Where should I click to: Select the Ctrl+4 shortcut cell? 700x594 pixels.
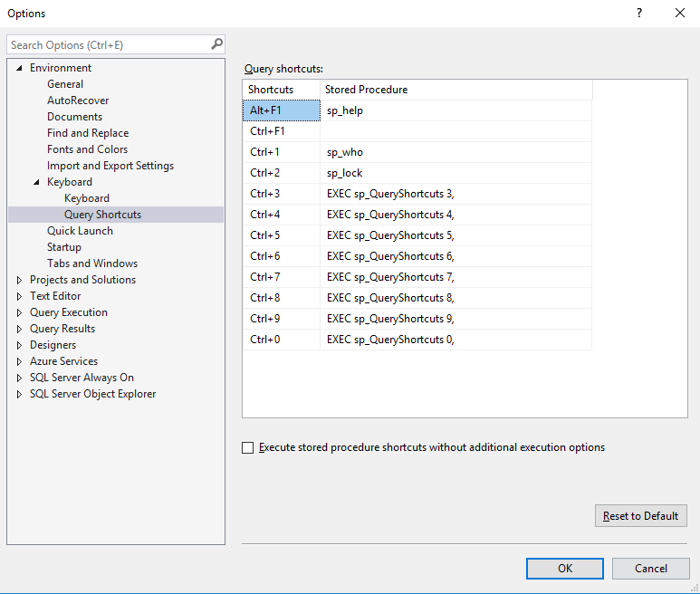(x=282, y=215)
